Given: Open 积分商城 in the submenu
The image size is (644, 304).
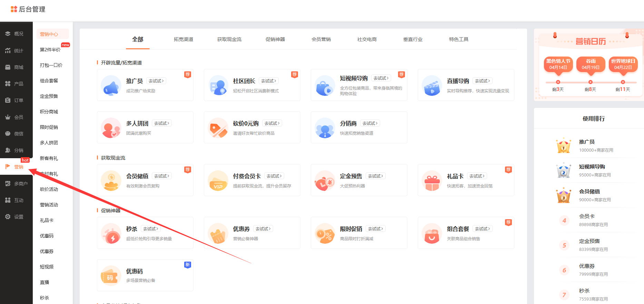Looking at the screenshot, I should [x=49, y=112].
